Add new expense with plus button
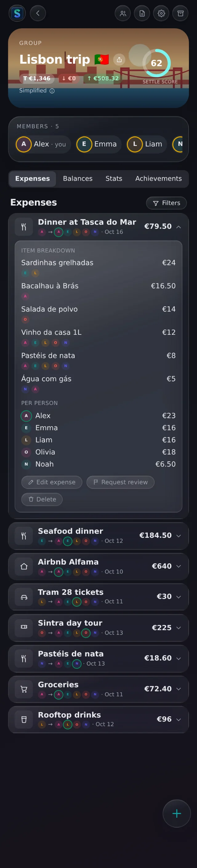The height and width of the screenshot is (868, 197). 177,814
